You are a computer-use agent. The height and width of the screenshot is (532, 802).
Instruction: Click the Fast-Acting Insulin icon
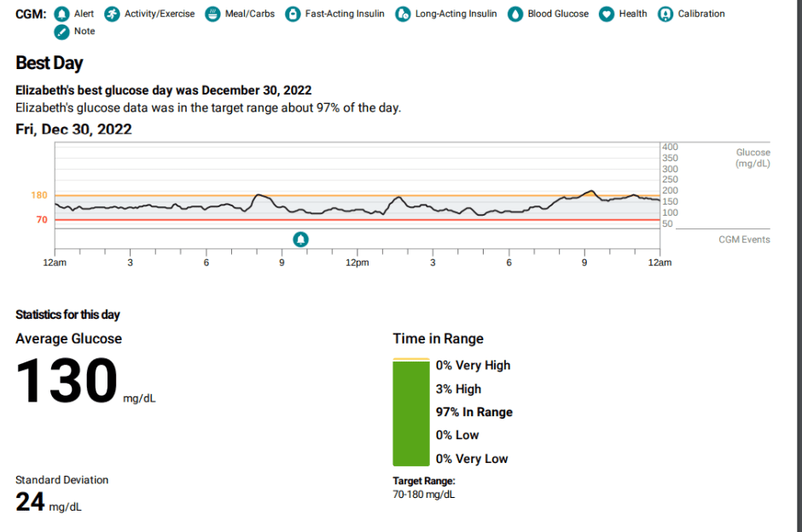[x=293, y=14]
